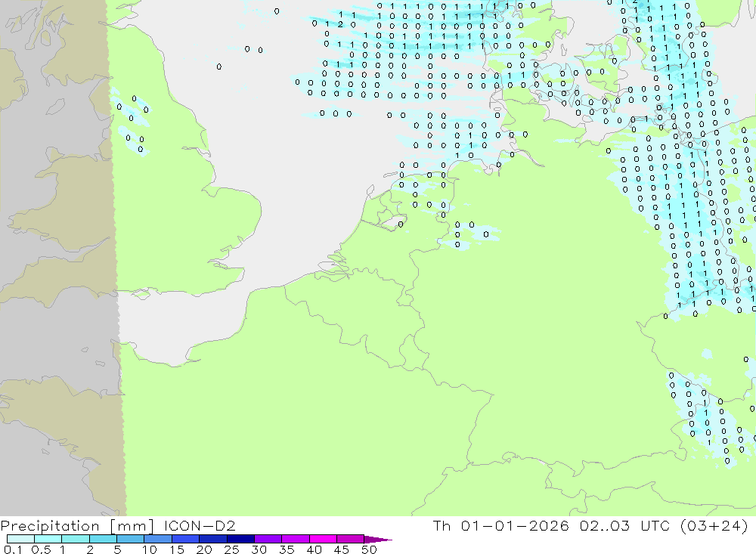
Task: Select the 35–40 mm purple legend swatch
Action: (296, 539)
